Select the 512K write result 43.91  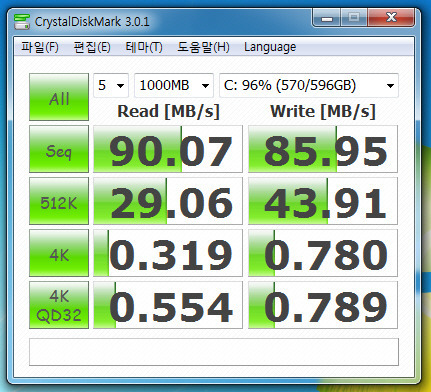click(x=323, y=201)
